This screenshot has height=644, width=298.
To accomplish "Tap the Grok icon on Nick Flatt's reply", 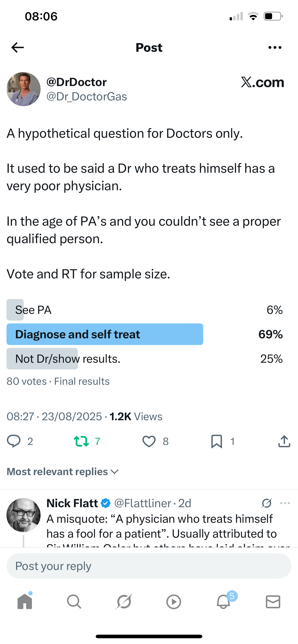I will tap(267, 503).
